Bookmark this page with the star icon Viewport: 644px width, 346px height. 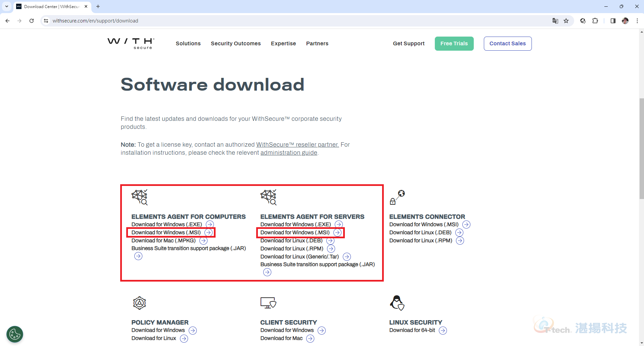pyautogui.click(x=566, y=21)
